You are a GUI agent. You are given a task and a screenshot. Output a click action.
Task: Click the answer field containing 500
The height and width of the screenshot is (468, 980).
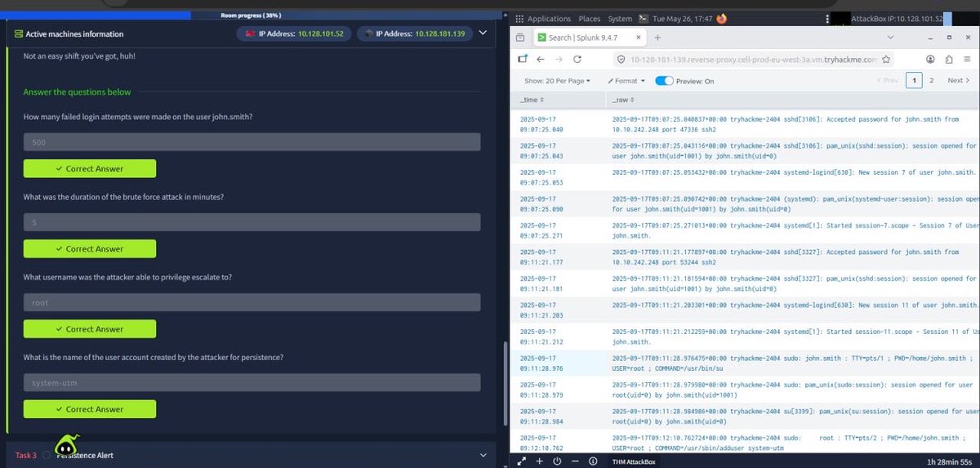(x=252, y=142)
